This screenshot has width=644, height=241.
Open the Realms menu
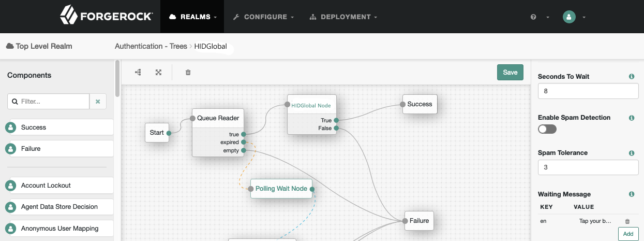(x=193, y=17)
